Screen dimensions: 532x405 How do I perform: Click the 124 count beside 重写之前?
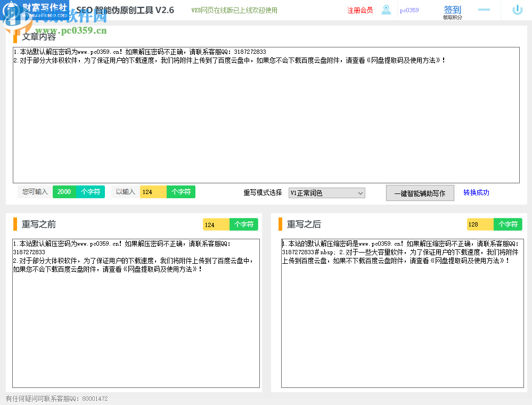coord(216,224)
